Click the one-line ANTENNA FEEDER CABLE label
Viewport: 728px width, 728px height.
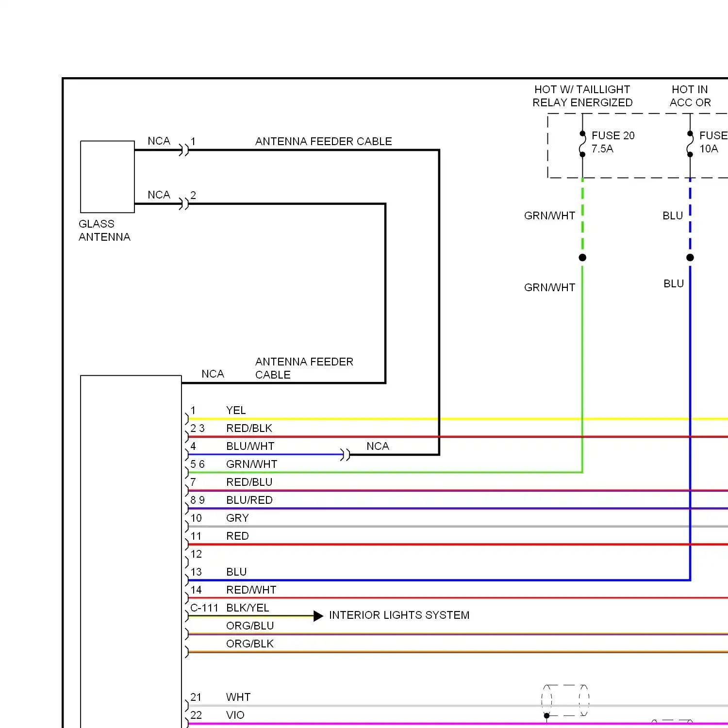[x=323, y=141]
